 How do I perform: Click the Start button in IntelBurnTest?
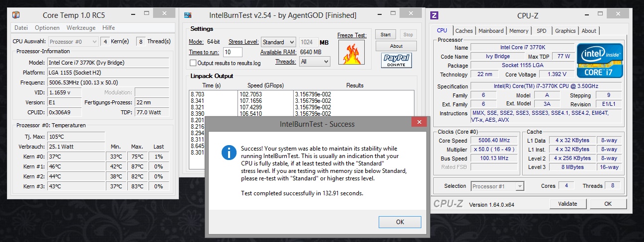click(x=386, y=35)
